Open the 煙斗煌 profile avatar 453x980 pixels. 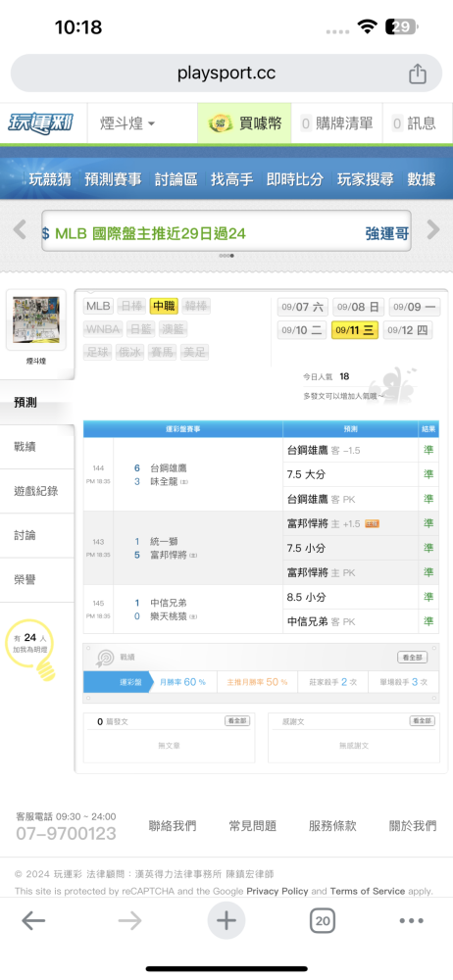click(x=35, y=320)
